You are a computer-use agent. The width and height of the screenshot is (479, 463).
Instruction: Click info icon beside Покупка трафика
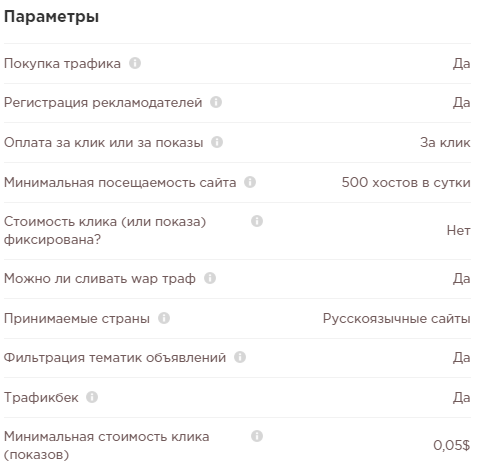point(135,63)
